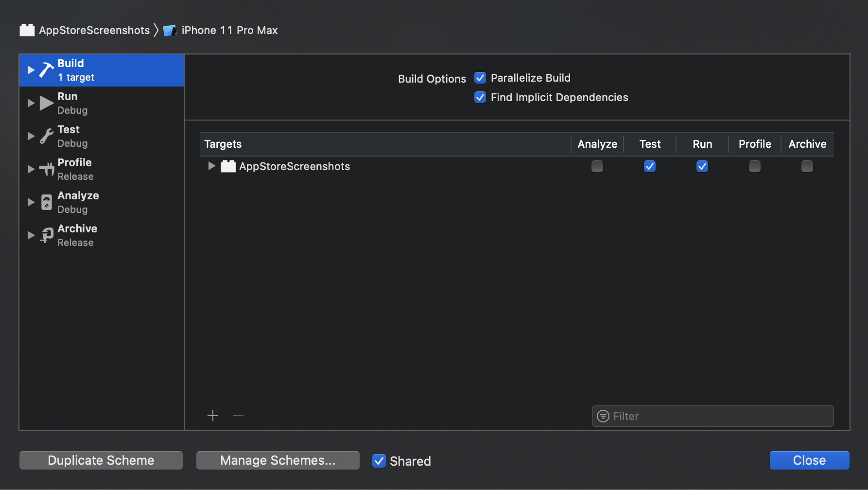Uncheck Find Implicit Dependencies
This screenshot has width=868, height=490.
click(x=480, y=97)
